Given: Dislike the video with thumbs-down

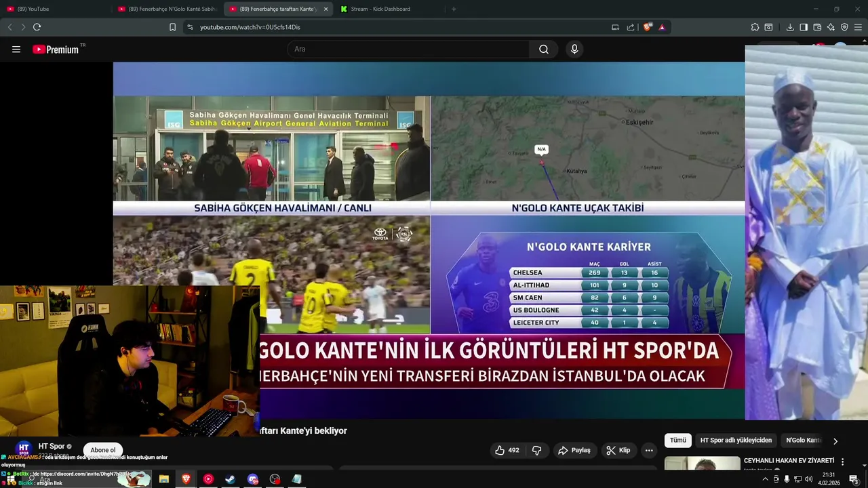Looking at the screenshot, I should [536, 450].
